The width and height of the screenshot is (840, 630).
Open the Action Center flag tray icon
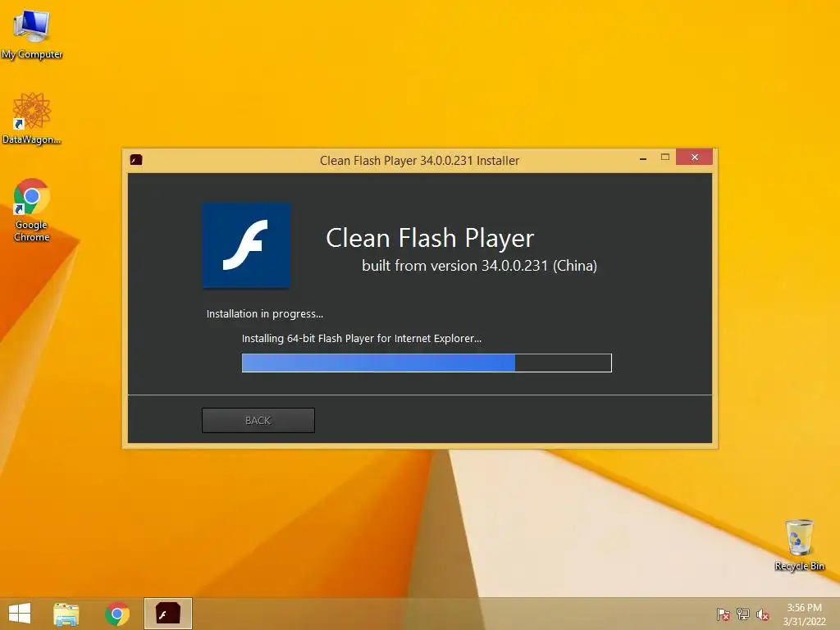[723, 614]
